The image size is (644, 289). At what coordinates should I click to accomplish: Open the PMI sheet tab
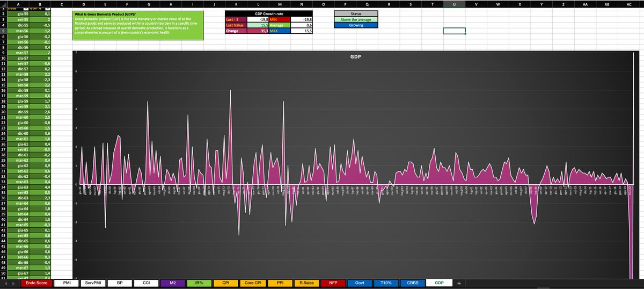point(67,283)
